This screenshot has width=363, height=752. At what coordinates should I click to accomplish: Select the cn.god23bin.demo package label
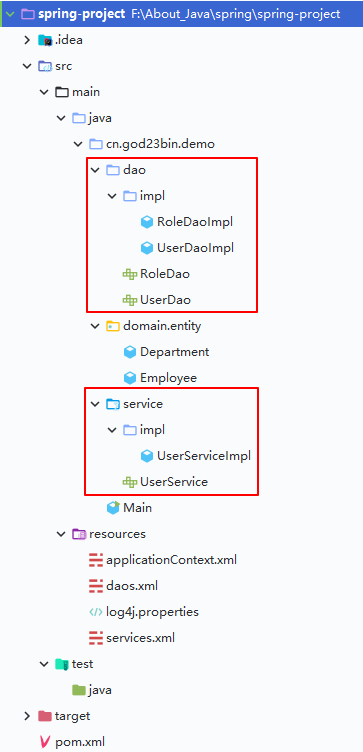(160, 144)
